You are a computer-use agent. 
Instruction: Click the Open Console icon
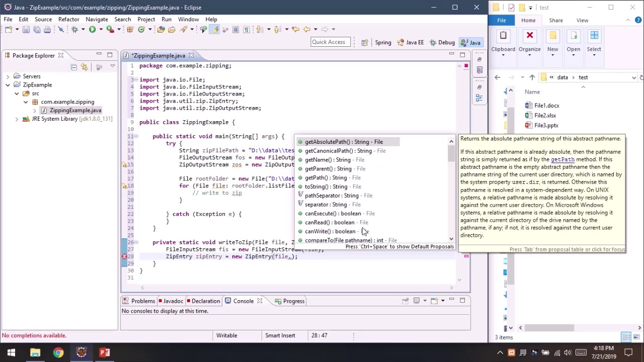point(434,301)
